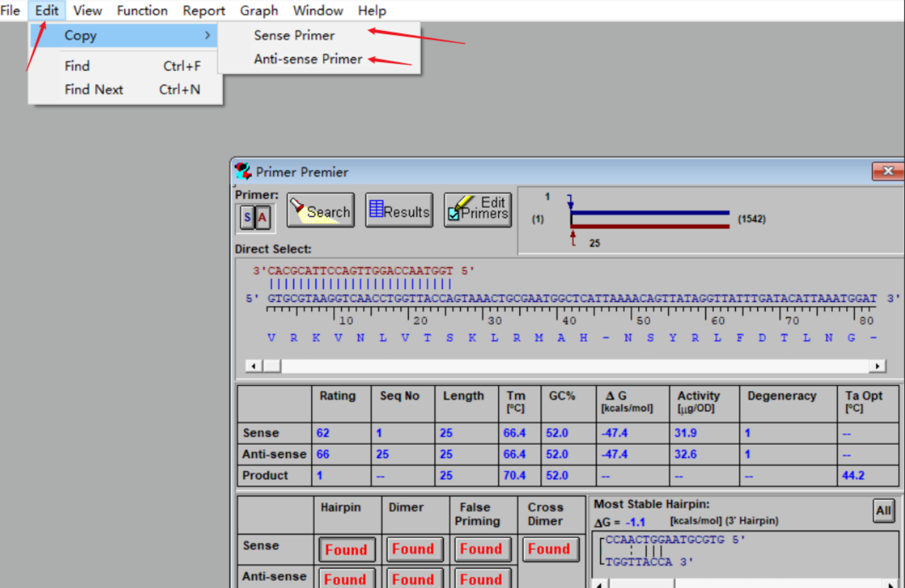Close the Primer Premier window
Screen dimensions: 905x588
(x=887, y=171)
